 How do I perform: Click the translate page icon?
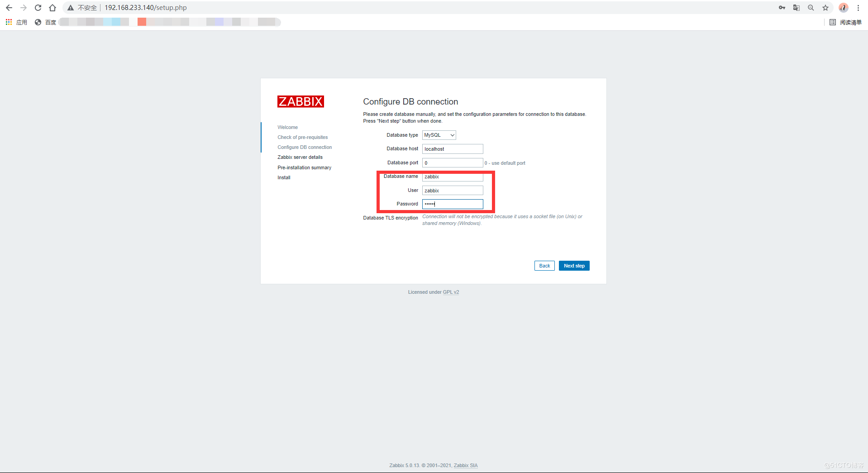pyautogui.click(x=796, y=8)
